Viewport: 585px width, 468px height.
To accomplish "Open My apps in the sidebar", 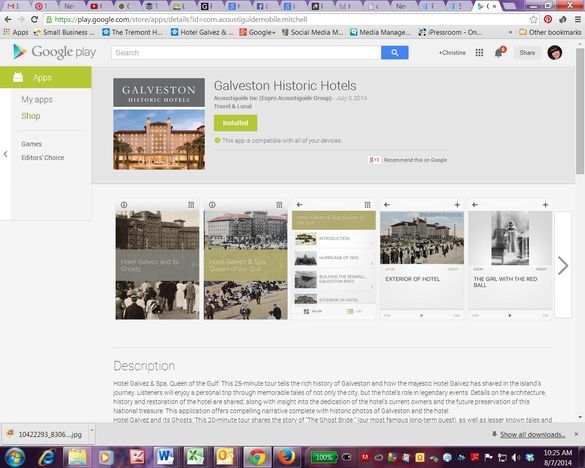I will click(37, 100).
